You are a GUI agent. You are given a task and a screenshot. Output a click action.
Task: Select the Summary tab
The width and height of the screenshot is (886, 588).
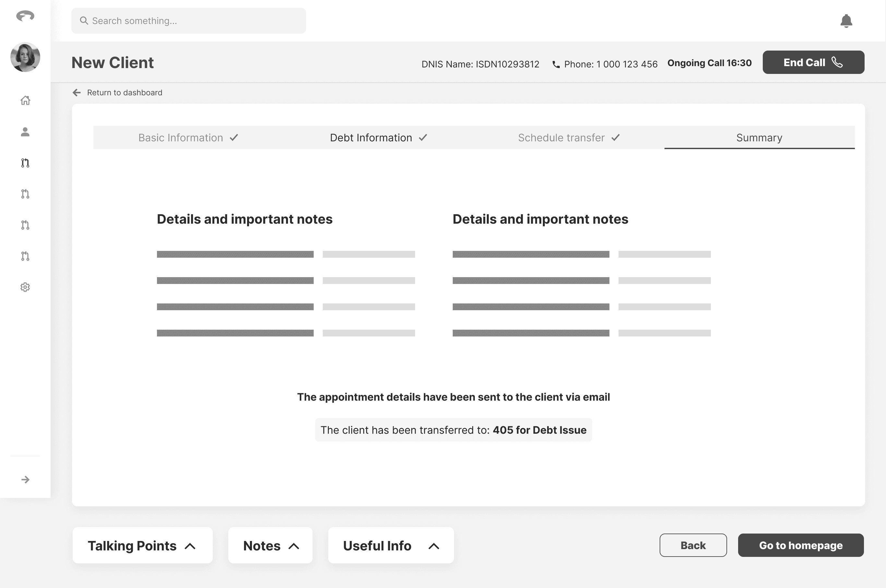759,138
